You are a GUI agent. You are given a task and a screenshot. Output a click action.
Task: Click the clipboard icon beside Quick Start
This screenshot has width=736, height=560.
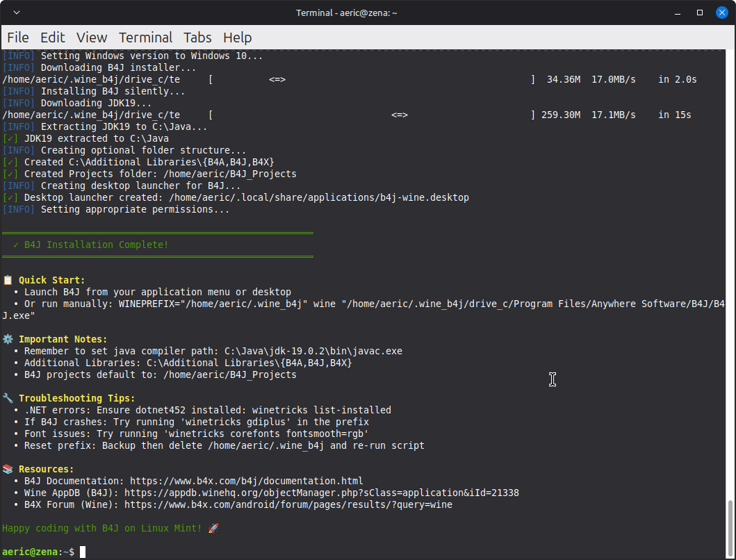click(8, 280)
